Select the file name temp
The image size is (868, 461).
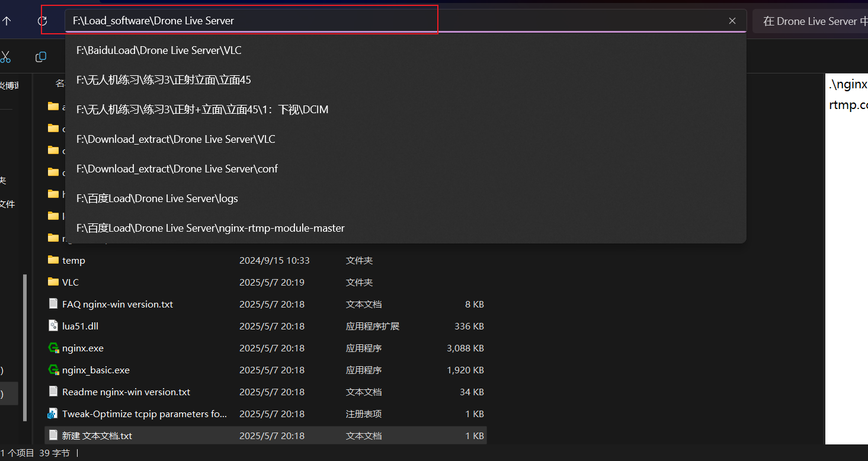point(73,261)
